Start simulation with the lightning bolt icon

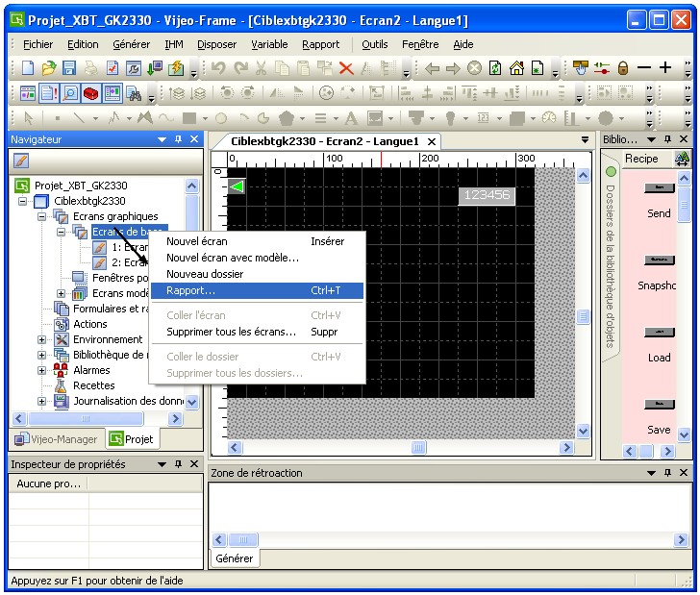pyautogui.click(x=176, y=68)
